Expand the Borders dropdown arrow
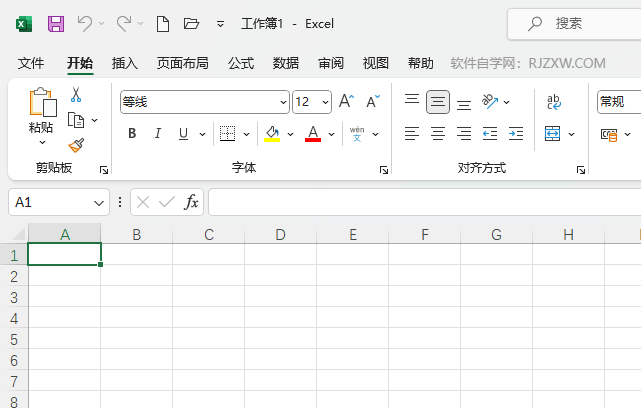The image size is (641, 408). pyautogui.click(x=247, y=134)
